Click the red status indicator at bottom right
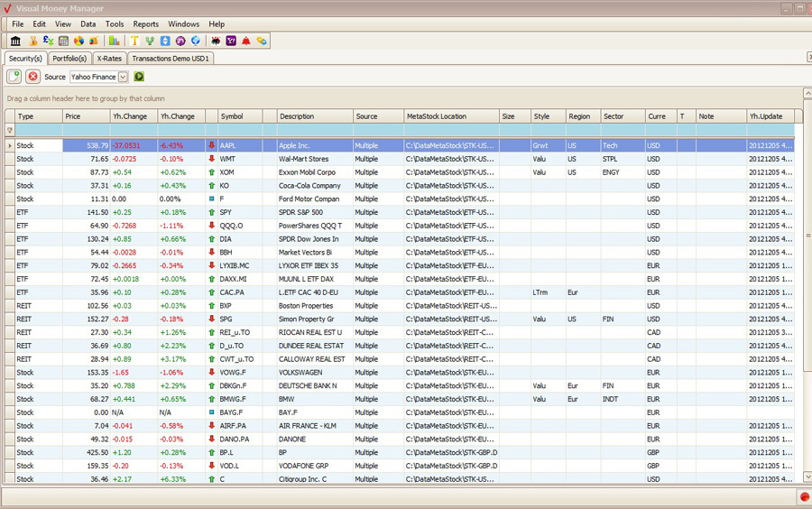 [804, 496]
